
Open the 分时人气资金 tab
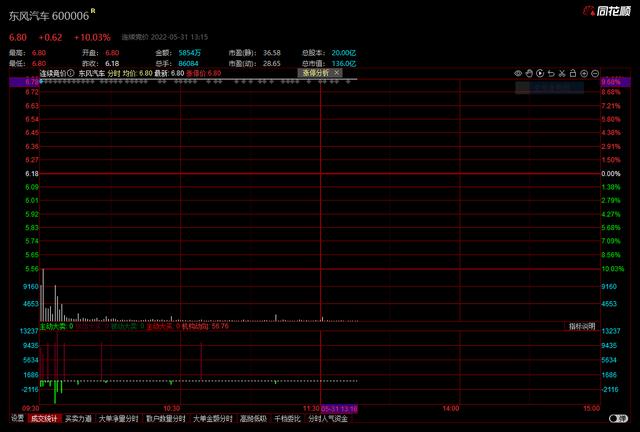[x=328, y=419]
